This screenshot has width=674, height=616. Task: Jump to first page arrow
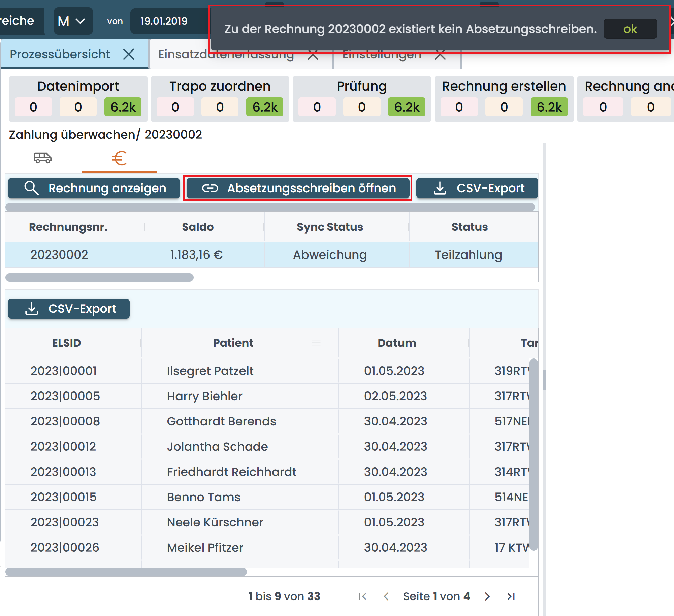362,596
